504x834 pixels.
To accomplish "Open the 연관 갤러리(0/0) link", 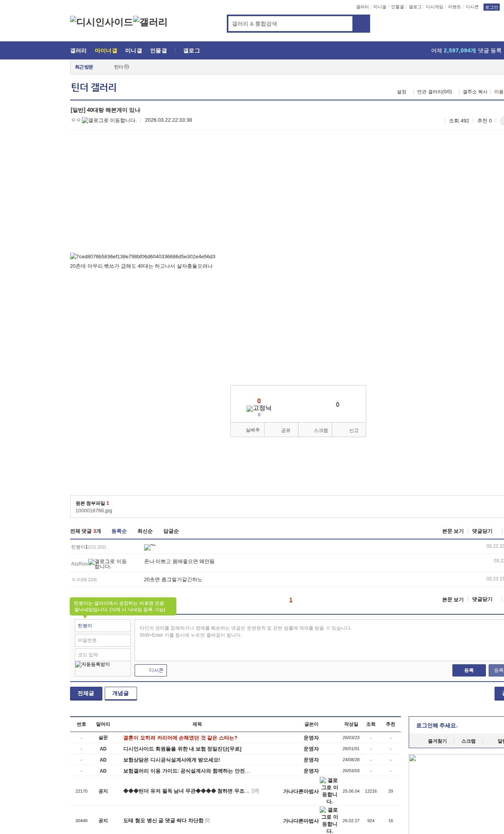I will click(x=434, y=92).
